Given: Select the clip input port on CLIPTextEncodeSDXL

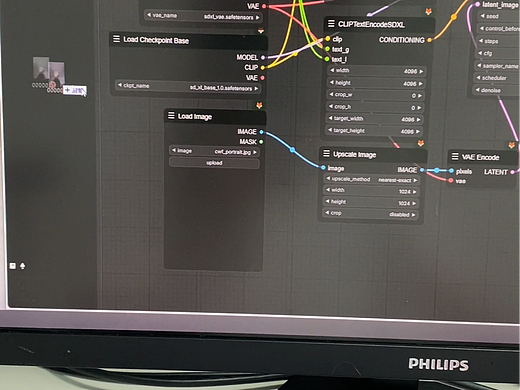Looking at the screenshot, I should click(x=327, y=39).
